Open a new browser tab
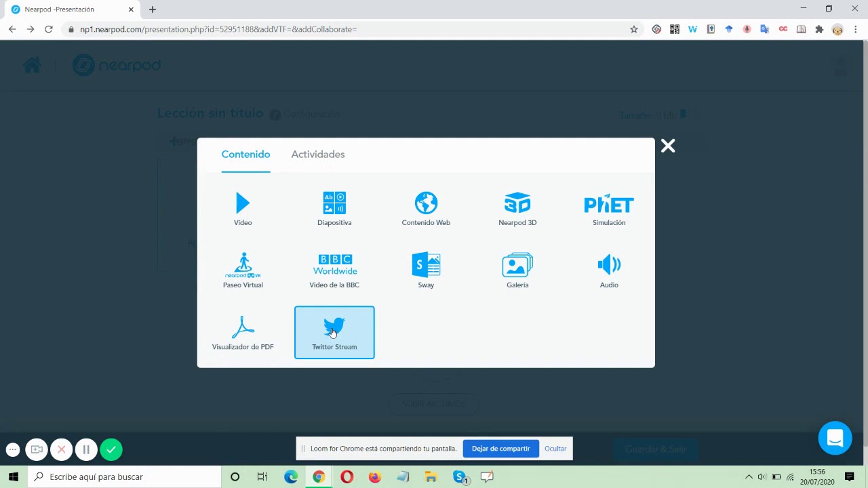Image resolution: width=868 pixels, height=488 pixels. (153, 9)
